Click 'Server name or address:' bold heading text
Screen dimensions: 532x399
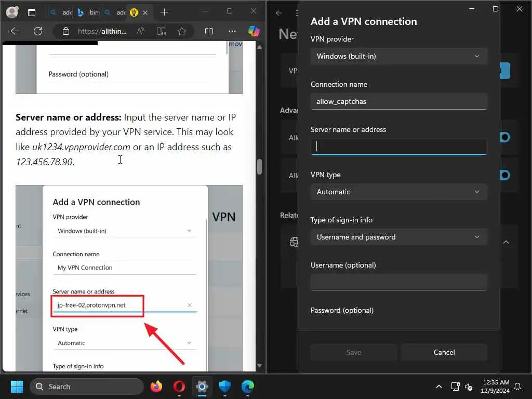(x=68, y=117)
